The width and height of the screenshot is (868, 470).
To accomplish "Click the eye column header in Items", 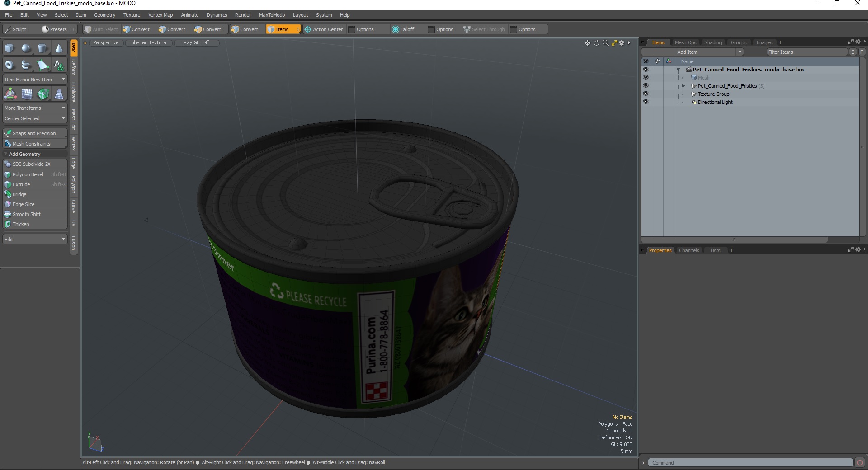I will click(x=646, y=61).
